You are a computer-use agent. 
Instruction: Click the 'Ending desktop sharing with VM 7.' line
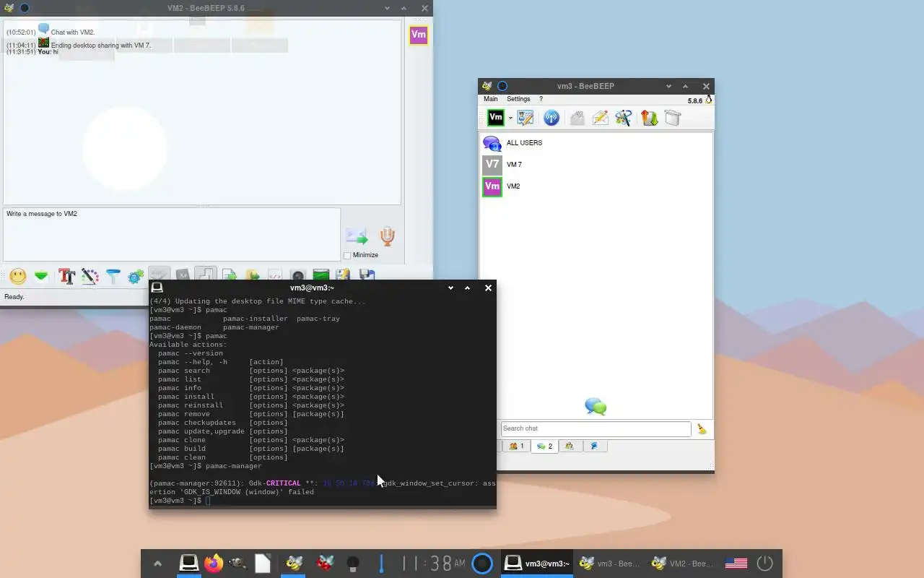pos(101,46)
